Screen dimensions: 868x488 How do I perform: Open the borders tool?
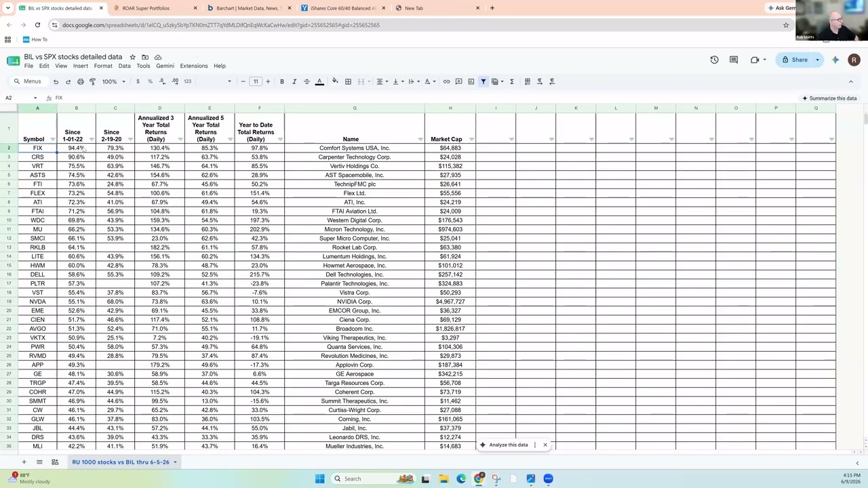(348, 81)
